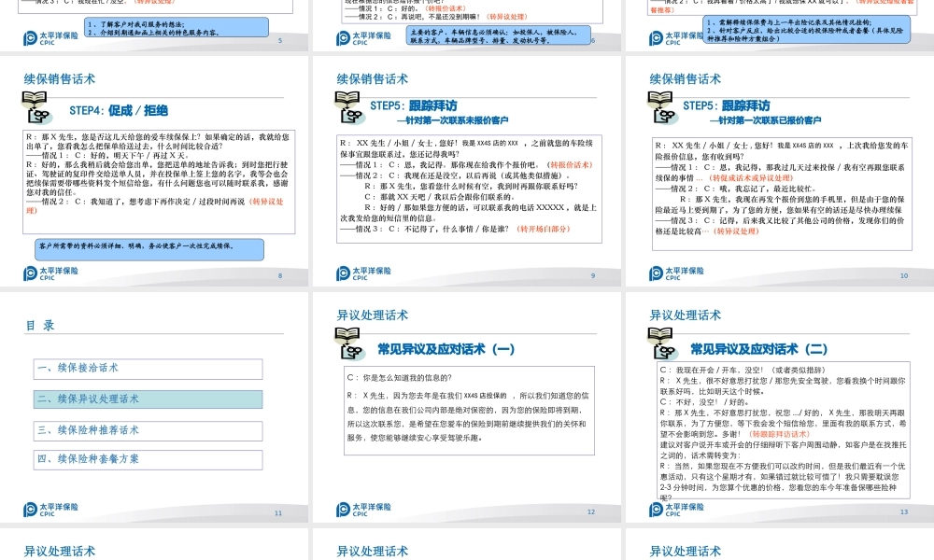Click subtitle '针对第一次联系未报价客户'
934x560 pixels.
pyautogui.click(x=453, y=120)
